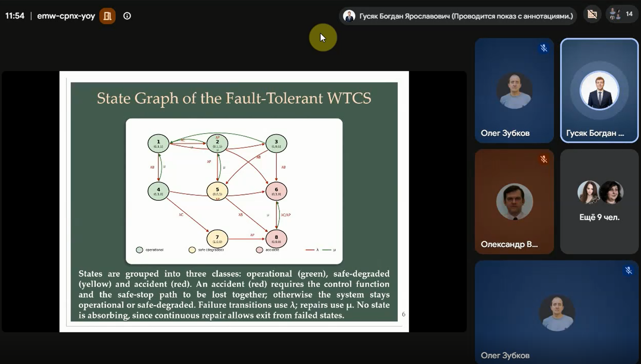Open meeting info circle icon
This screenshot has height=364, width=641.
pyautogui.click(x=127, y=16)
